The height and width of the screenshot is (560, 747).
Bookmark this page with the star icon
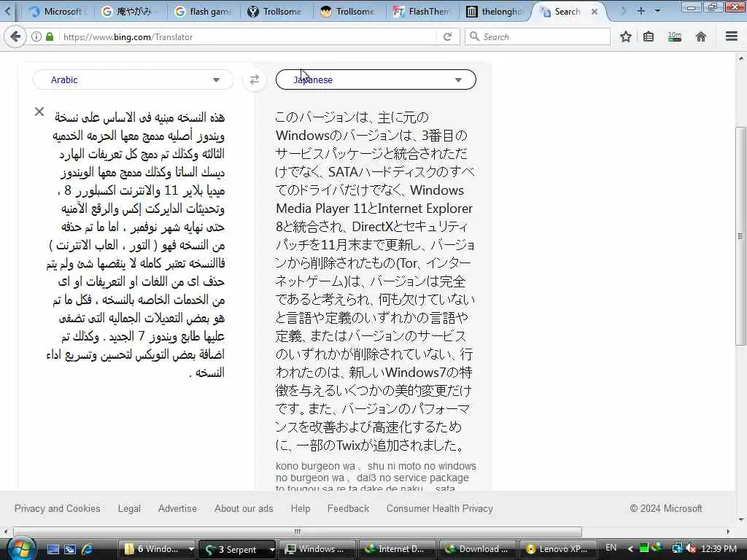click(625, 36)
